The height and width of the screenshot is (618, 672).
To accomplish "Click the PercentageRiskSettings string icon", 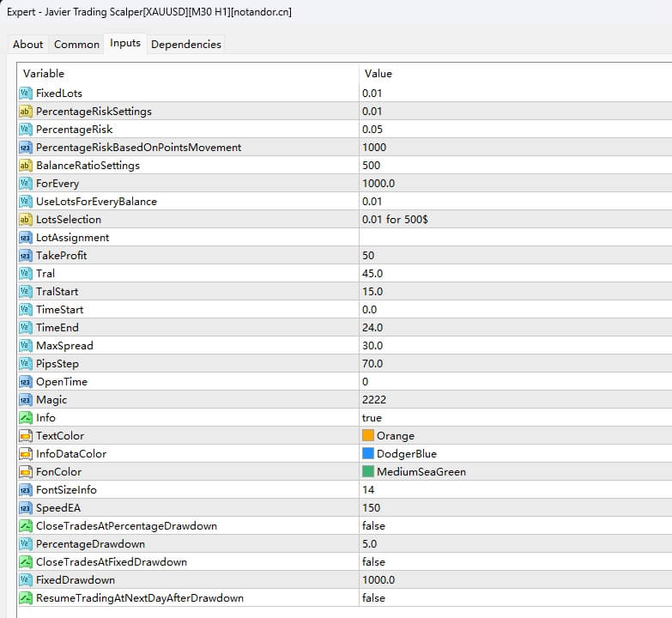I will point(25,111).
